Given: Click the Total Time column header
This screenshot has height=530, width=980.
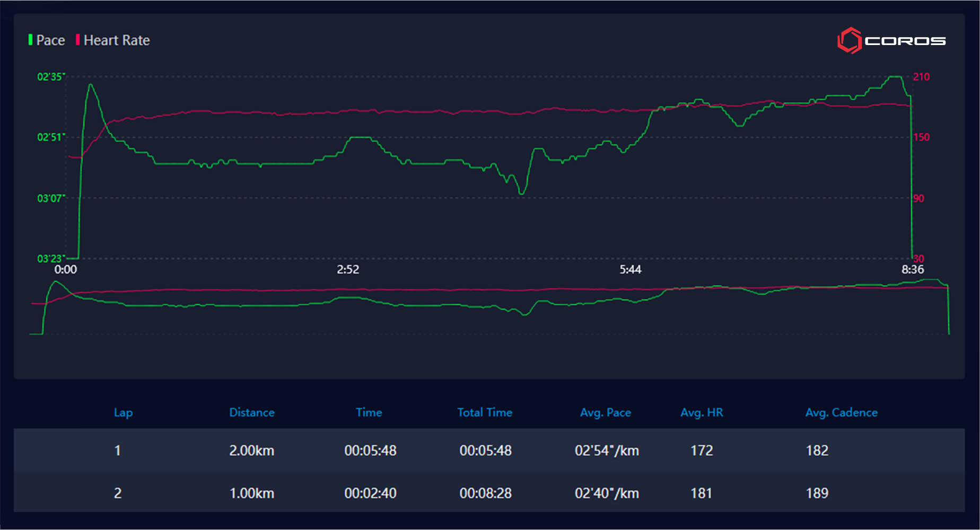Looking at the screenshot, I should 484,412.
